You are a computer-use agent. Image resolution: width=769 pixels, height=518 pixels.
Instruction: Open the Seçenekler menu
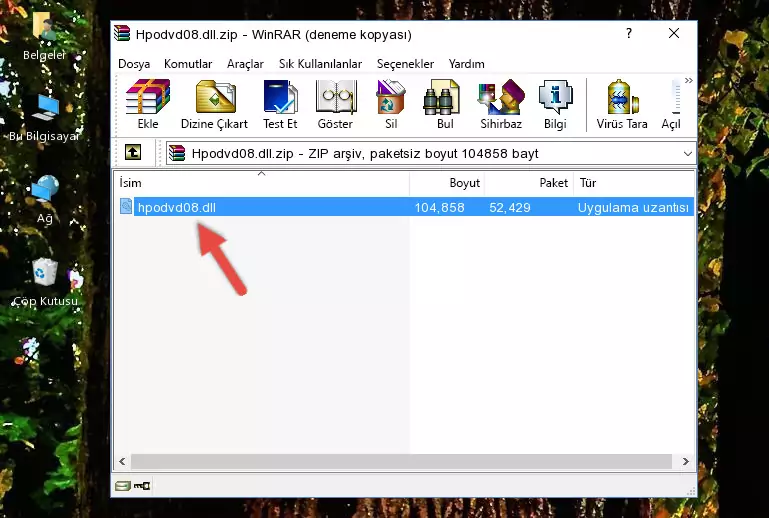tap(405, 64)
